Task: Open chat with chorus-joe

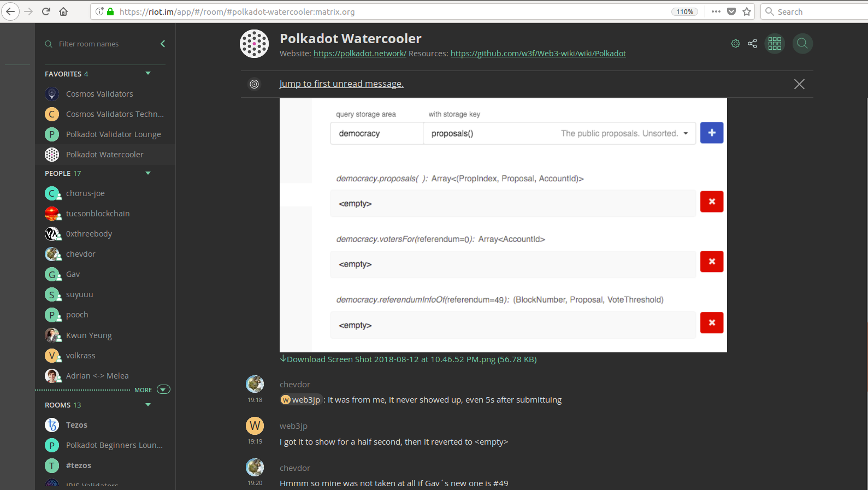Action: (x=105, y=193)
